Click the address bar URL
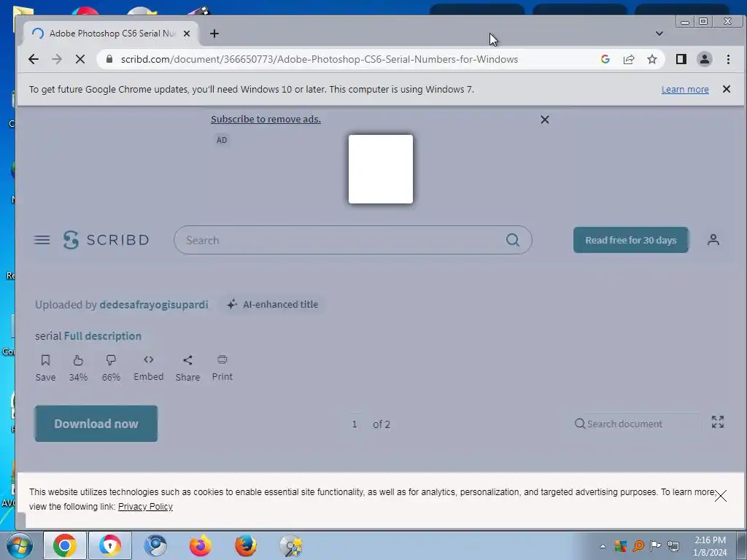This screenshot has height=560, width=747. (320, 59)
